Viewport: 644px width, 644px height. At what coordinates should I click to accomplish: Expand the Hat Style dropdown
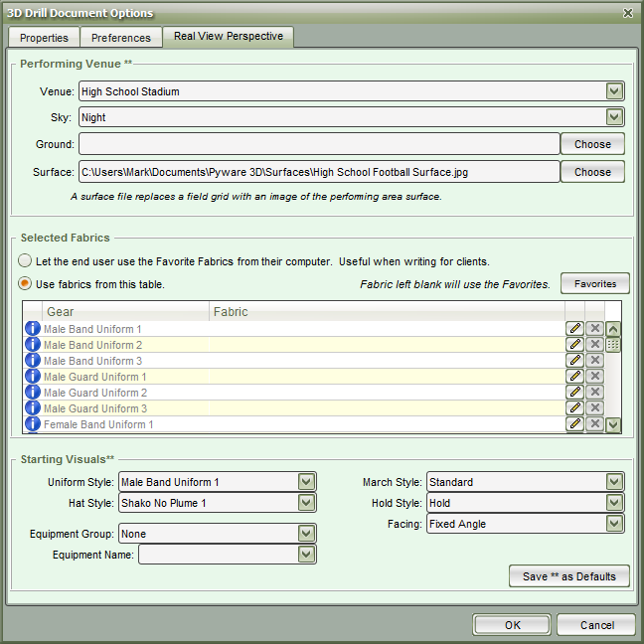coord(306,502)
